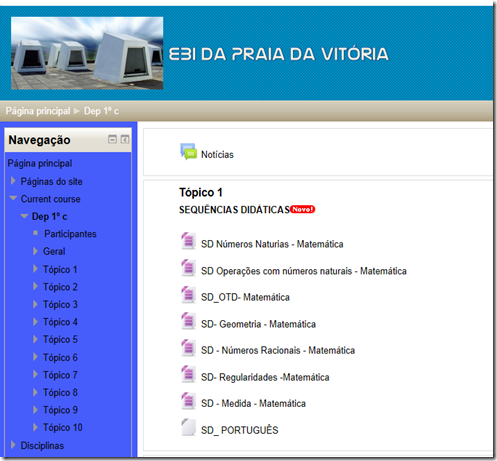Expand the Disciplinas node arrow
This screenshot has height=461, width=497.
coord(13,445)
